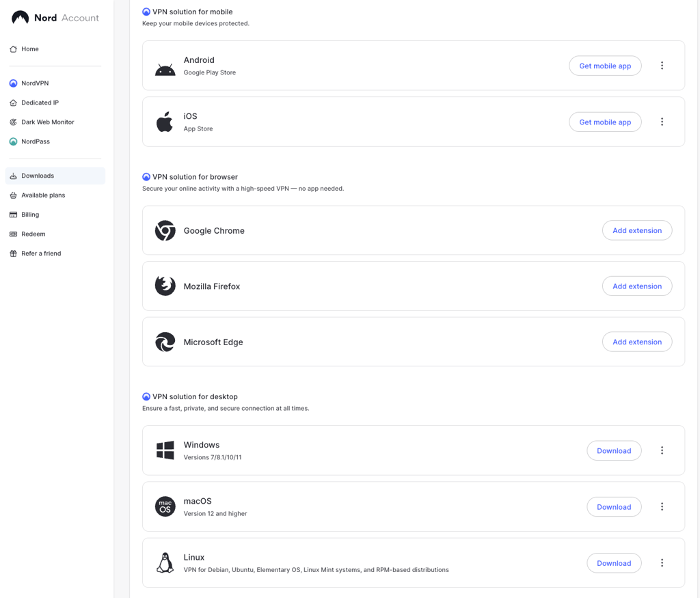Click the Billing card icon in sidebar
The height and width of the screenshot is (598, 700).
(14, 215)
